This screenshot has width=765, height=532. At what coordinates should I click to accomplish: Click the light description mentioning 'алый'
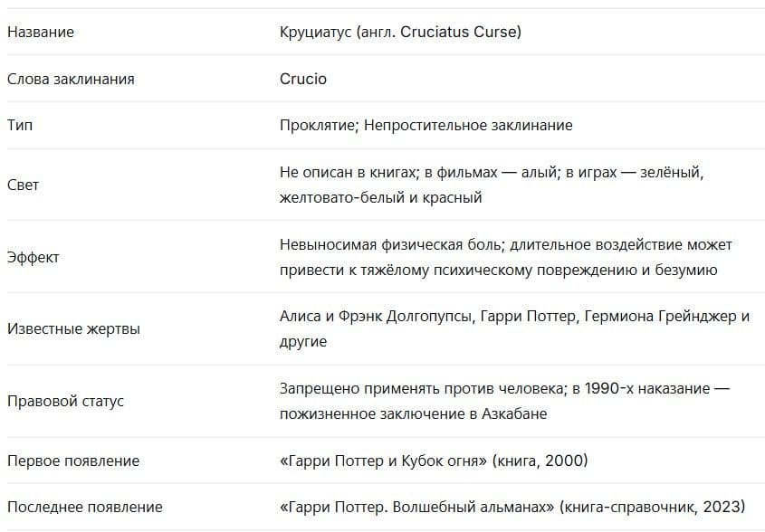coord(492,185)
